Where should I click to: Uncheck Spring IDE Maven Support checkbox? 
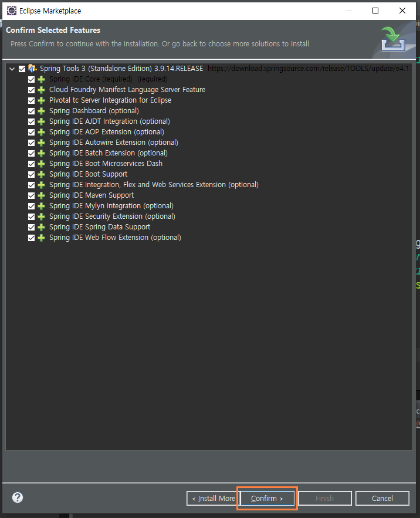click(x=32, y=195)
